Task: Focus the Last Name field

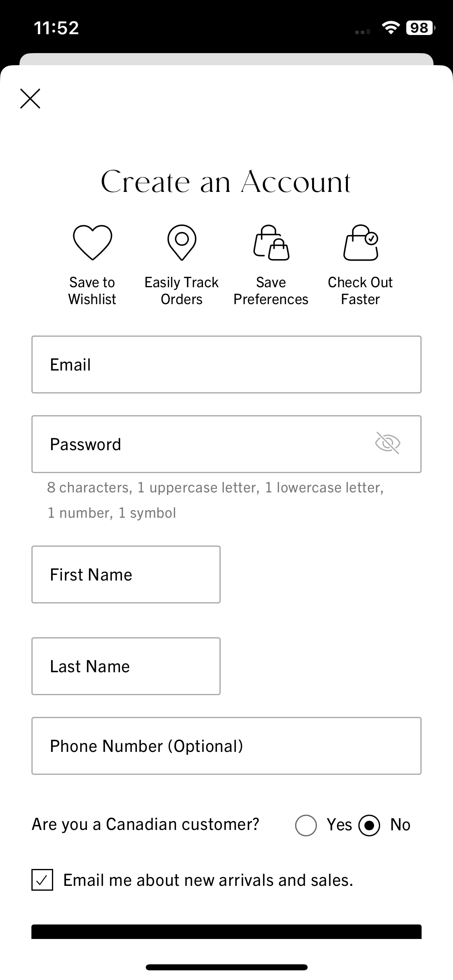Action: (126, 666)
